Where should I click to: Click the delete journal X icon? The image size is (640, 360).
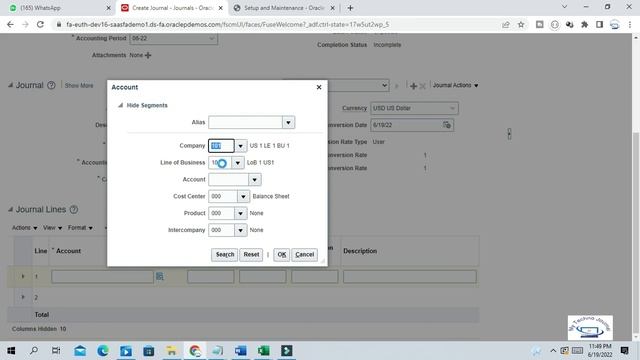(x=422, y=86)
